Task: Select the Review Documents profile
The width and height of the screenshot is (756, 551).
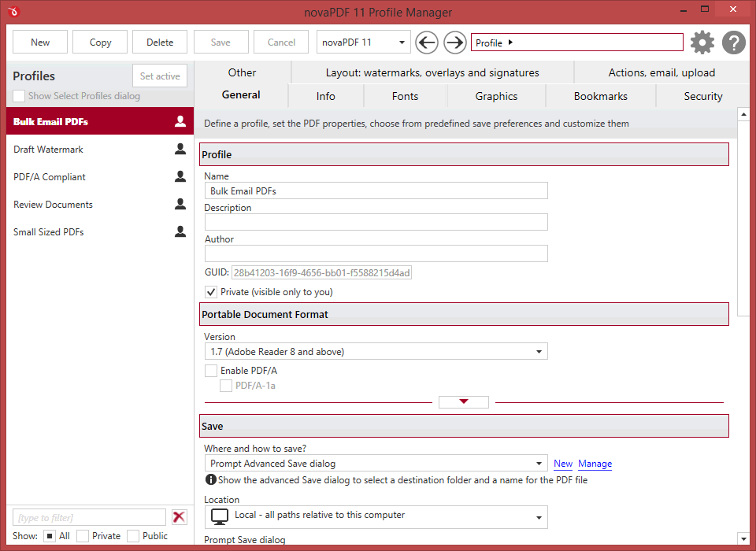Action: point(100,204)
